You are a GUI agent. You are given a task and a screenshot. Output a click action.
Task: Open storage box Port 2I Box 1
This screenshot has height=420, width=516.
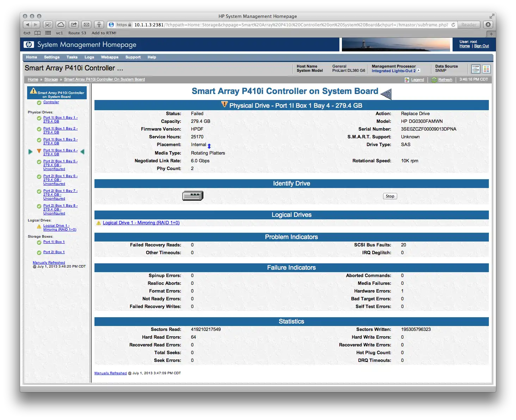click(x=54, y=252)
